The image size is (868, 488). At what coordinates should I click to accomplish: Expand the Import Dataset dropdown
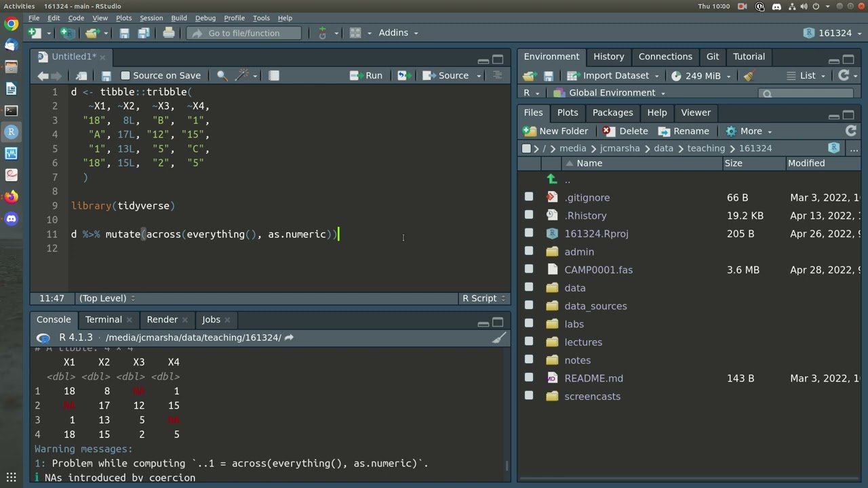pos(613,75)
